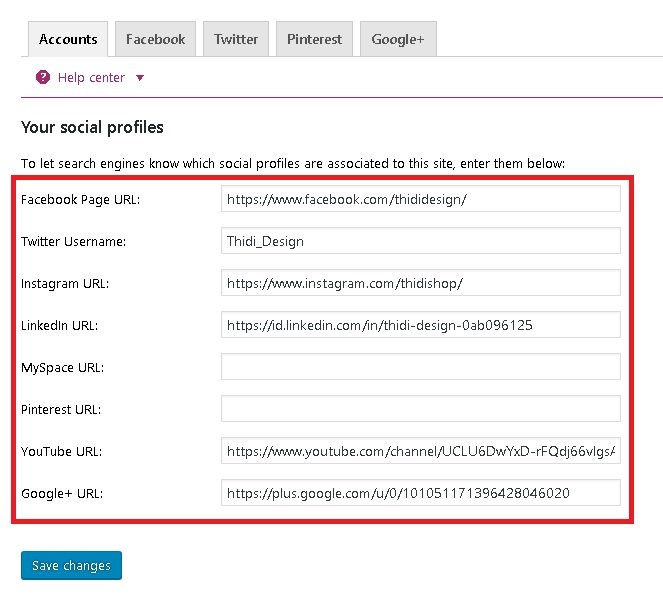
Task: Focus the Facebook Page URL input field
Action: click(x=420, y=199)
